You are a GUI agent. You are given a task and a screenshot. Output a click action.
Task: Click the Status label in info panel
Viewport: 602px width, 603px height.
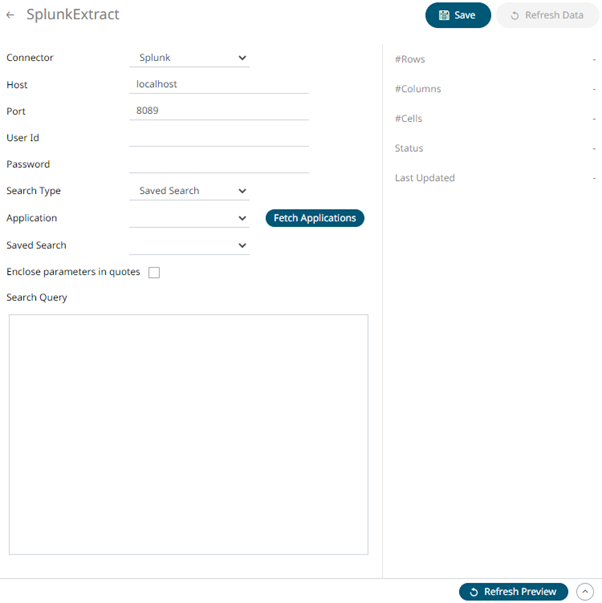tap(409, 148)
